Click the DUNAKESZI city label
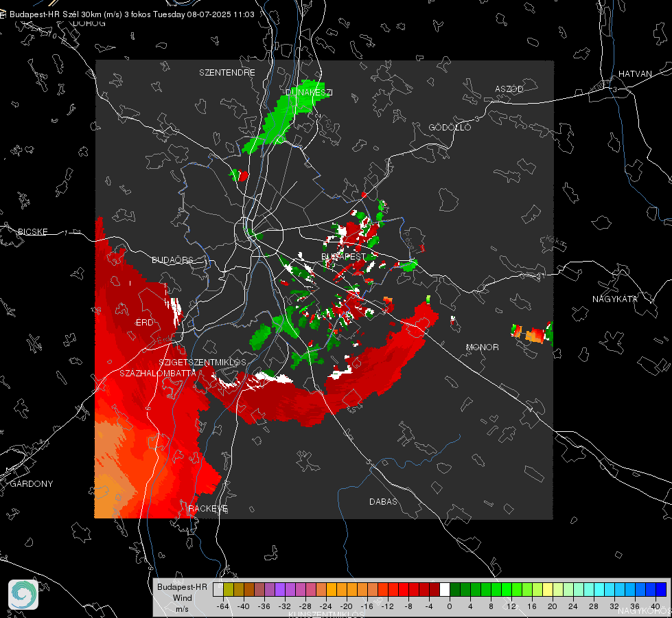672x618 pixels. coord(309,92)
